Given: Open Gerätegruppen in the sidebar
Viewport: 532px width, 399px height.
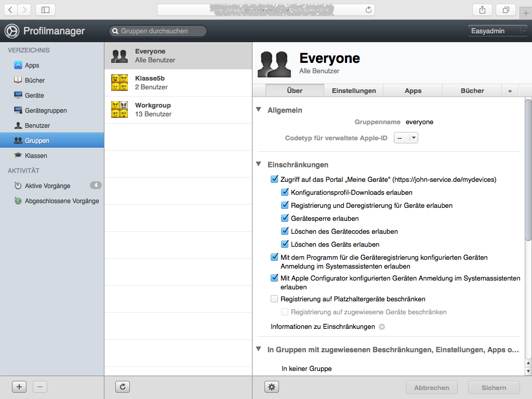Looking at the screenshot, I should 52,110.
